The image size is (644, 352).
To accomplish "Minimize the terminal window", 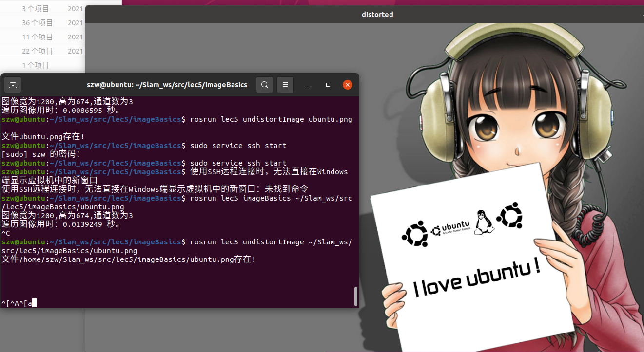I will pos(309,85).
